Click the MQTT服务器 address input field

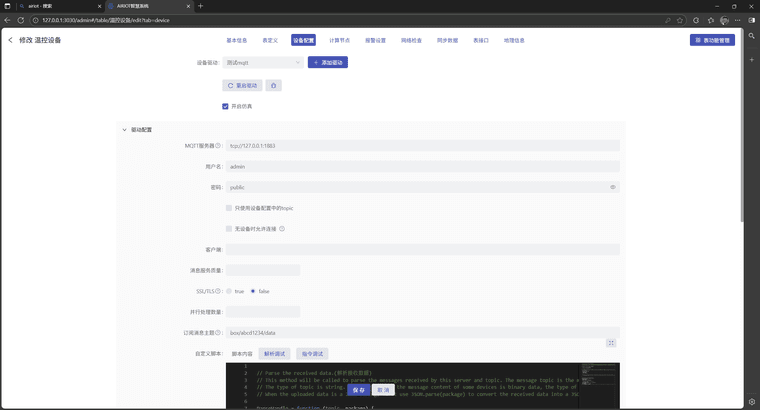(422, 146)
